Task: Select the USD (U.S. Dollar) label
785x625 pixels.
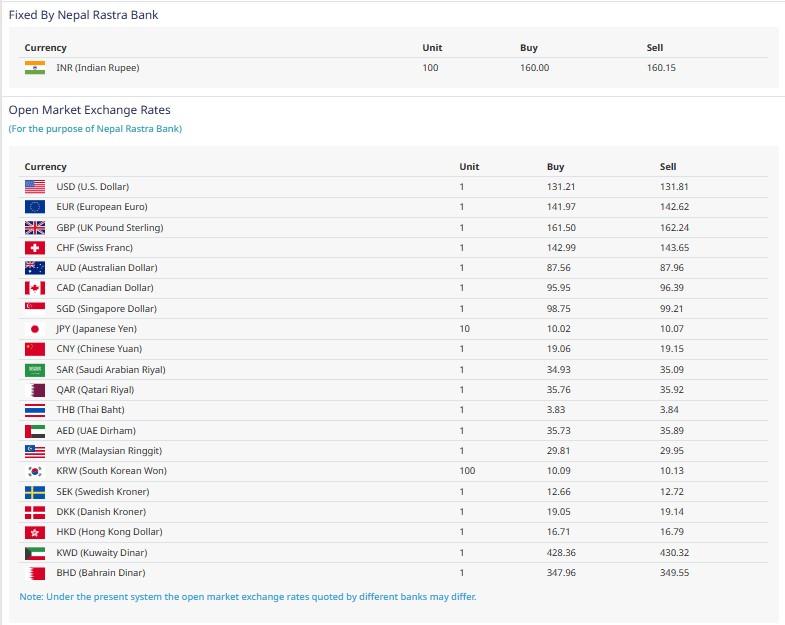Action: click(92, 187)
